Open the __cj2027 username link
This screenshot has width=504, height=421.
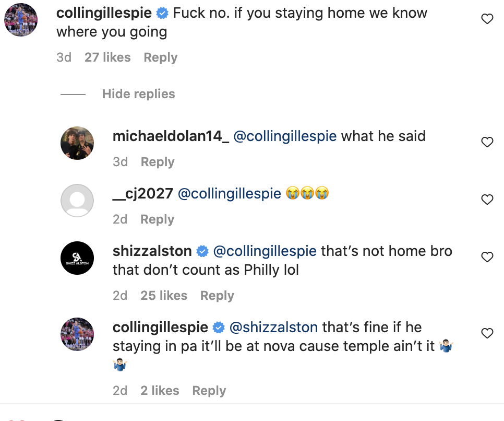pyautogui.click(x=142, y=194)
